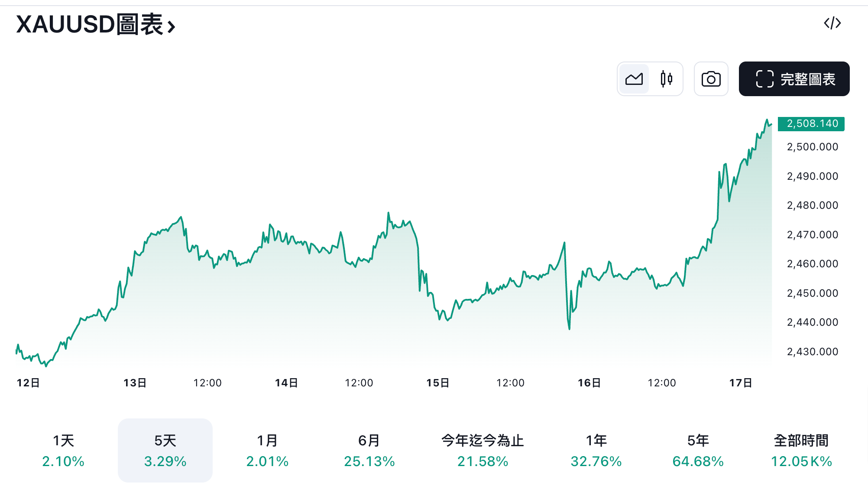
Task: Open the 1年 performance view
Action: point(597,450)
